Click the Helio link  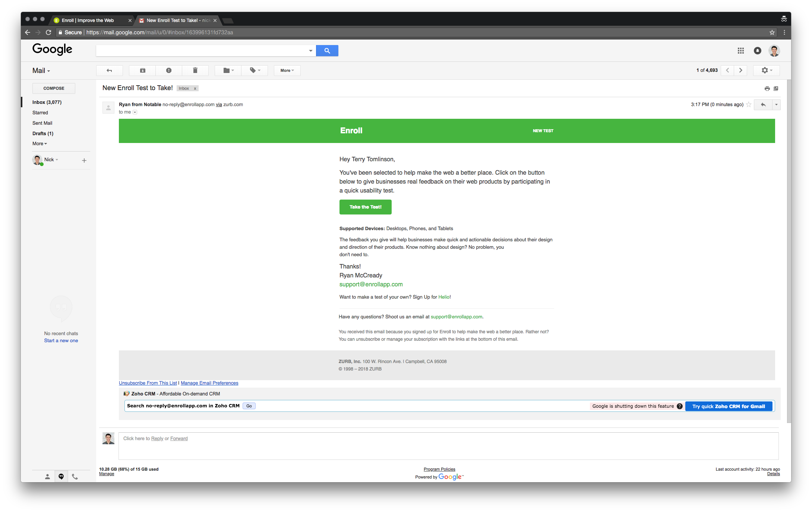[444, 297]
